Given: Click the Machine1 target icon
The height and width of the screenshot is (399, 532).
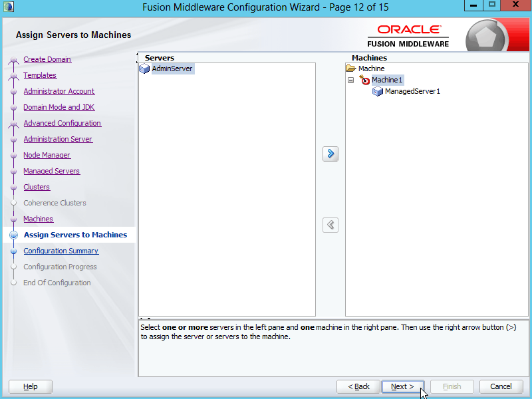Looking at the screenshot, I should 364,80.
